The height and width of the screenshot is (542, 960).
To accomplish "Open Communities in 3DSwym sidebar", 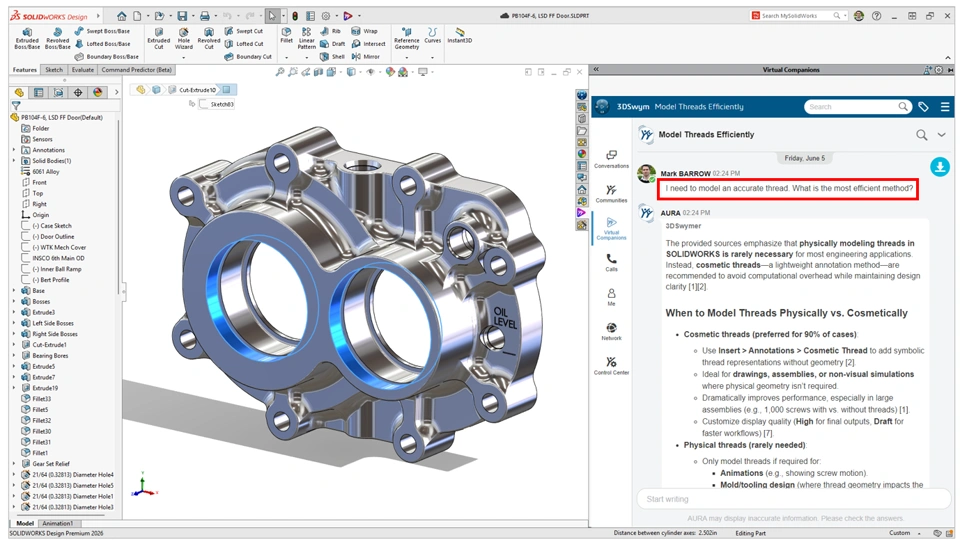I will click(x=611, y=194).
